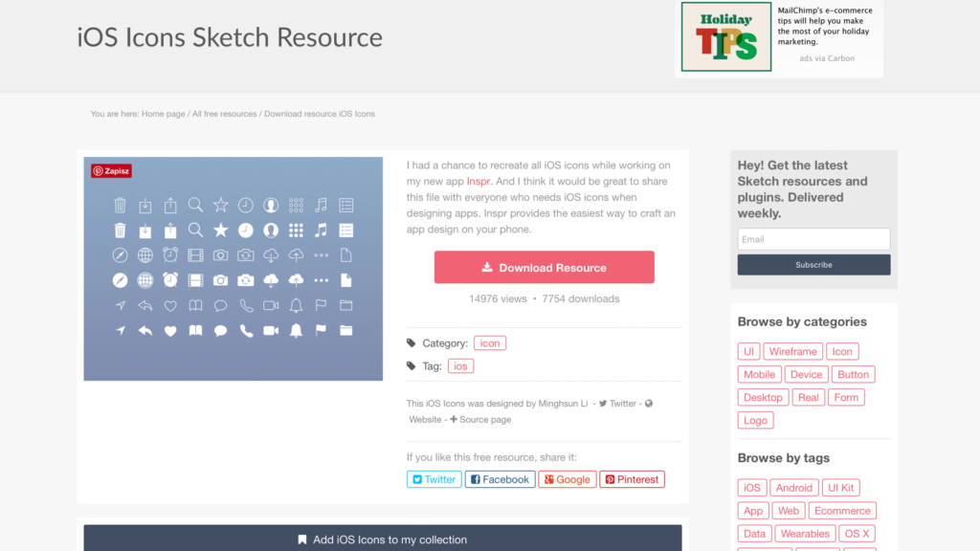Click the tag icon beside Tag
The image size is (980, 551).
click(411, 366)
